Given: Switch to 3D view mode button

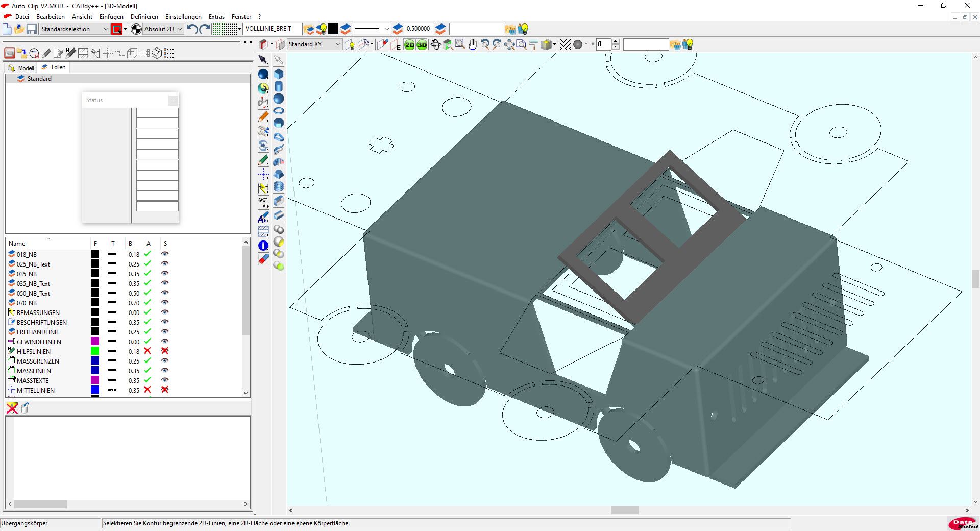Looking at the screenshot, I should tap(422, 45).
